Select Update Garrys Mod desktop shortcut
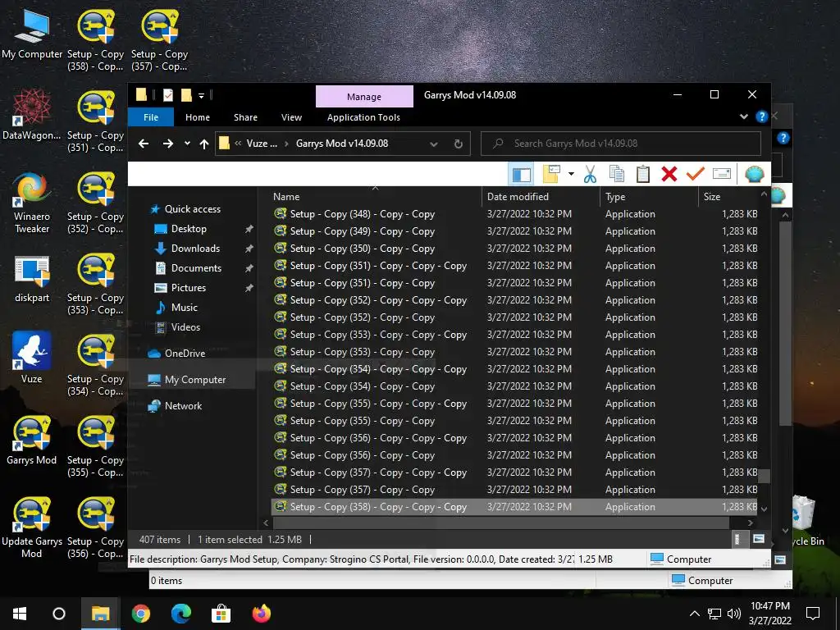The height and width of the screenshot is (630, 840). [x=32, y=527]
